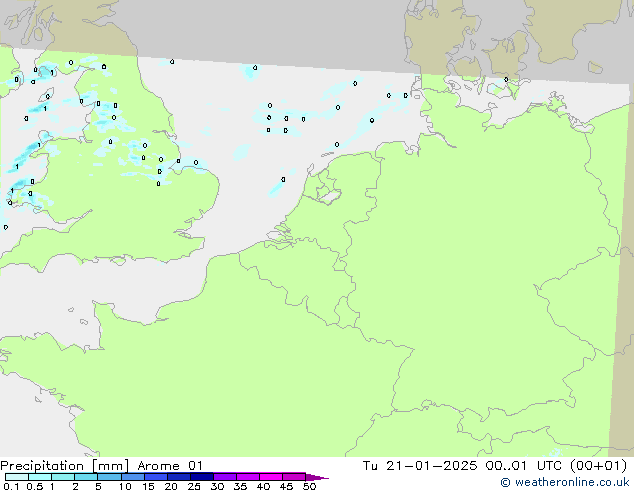Click the '40' legend scale value
The height and width of the screenshot is (490, 634).
point(263,486)
